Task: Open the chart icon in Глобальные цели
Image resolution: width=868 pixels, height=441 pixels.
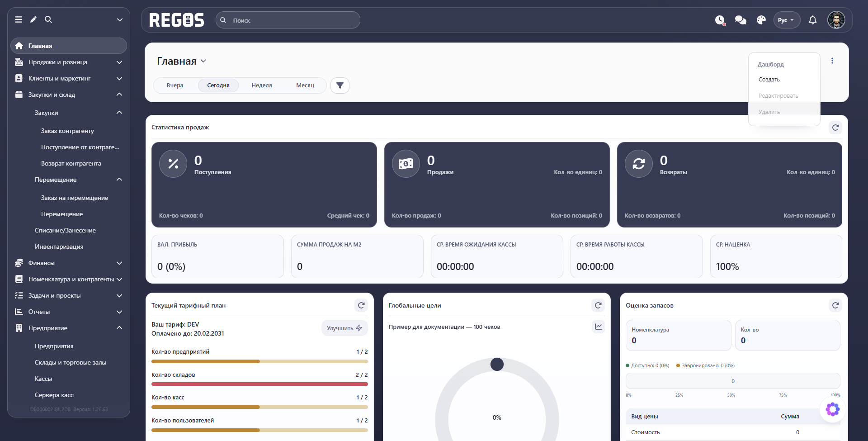Action: (599, 327)
